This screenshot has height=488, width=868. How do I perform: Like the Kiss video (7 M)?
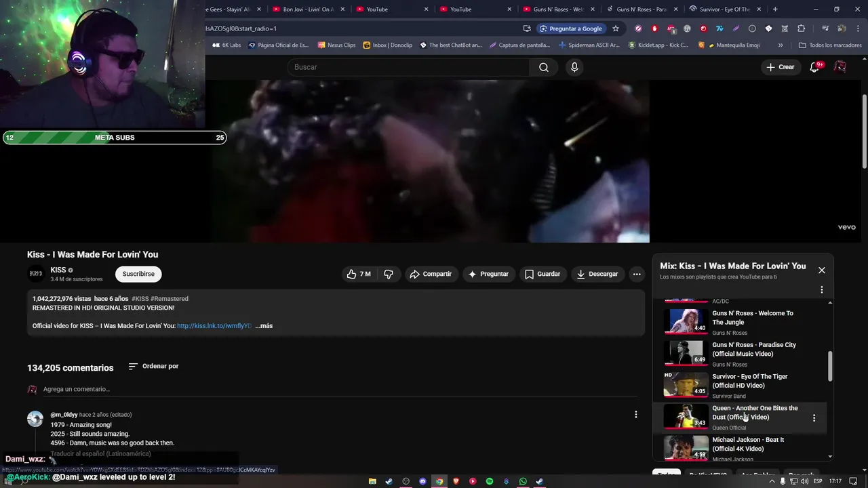[359, 274]
